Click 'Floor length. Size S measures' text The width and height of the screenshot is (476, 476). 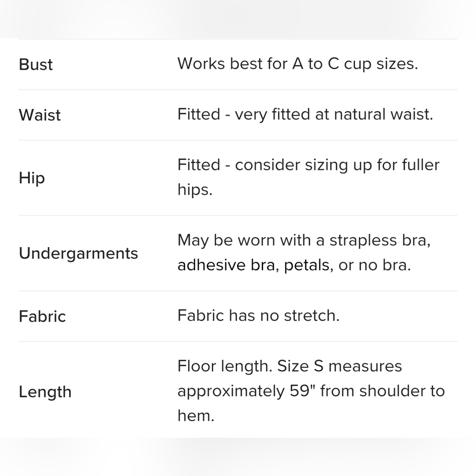(x=289, y=366)
